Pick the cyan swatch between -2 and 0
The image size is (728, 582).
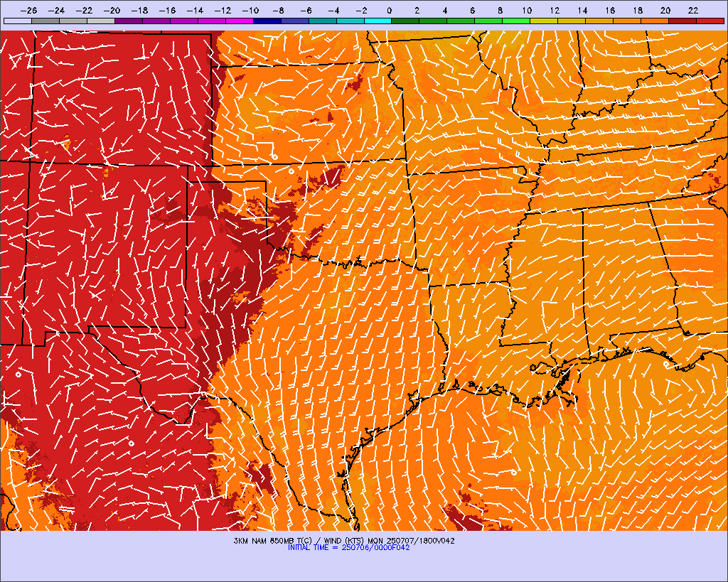coord(378,21)
